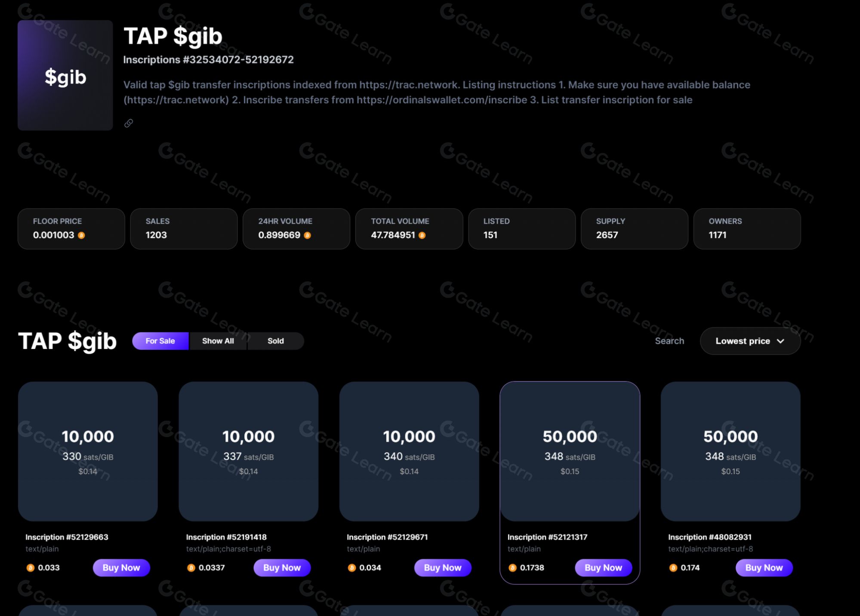This screenshot has width=860, height=616.
Task: Click bitcoin icon beside floor price
Action: point(81,235)
